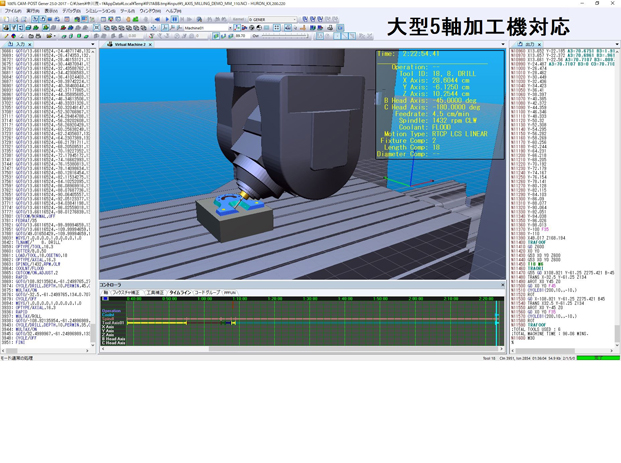
Task: Click the fit-to-view frame icon
Action: [x=97, y=28]
